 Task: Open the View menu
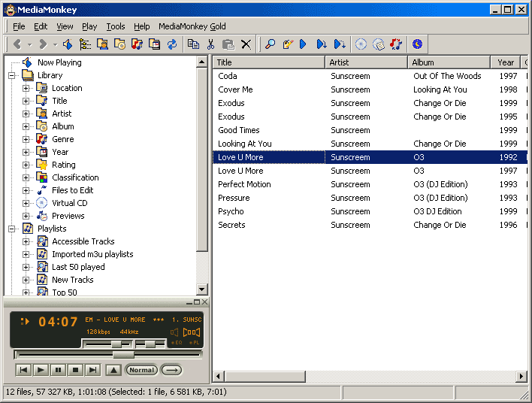(x=65, y=26)
